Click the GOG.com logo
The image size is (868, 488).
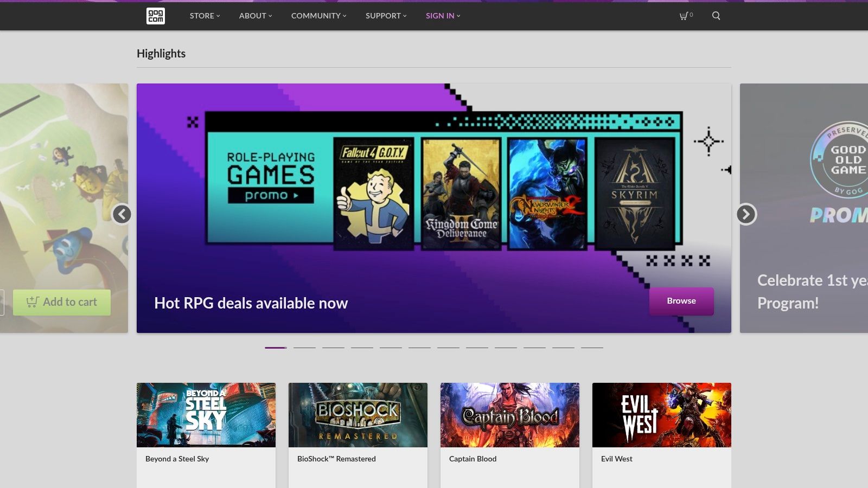[155, 16]
